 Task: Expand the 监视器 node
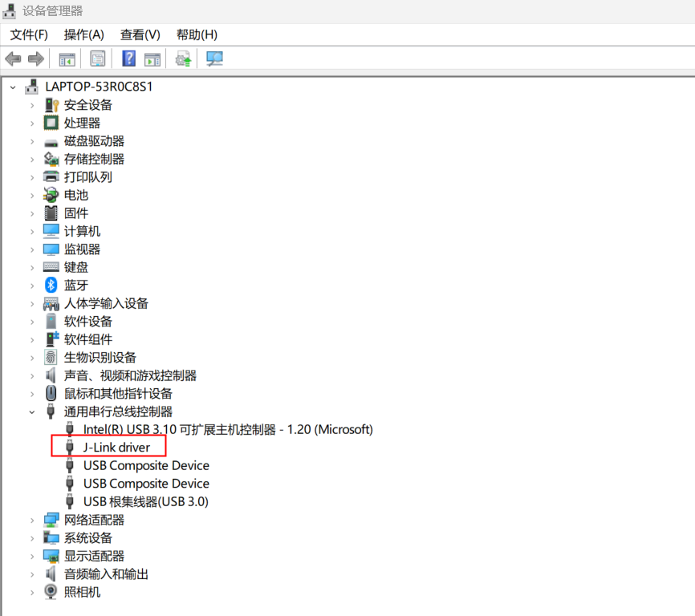[32, 249]
